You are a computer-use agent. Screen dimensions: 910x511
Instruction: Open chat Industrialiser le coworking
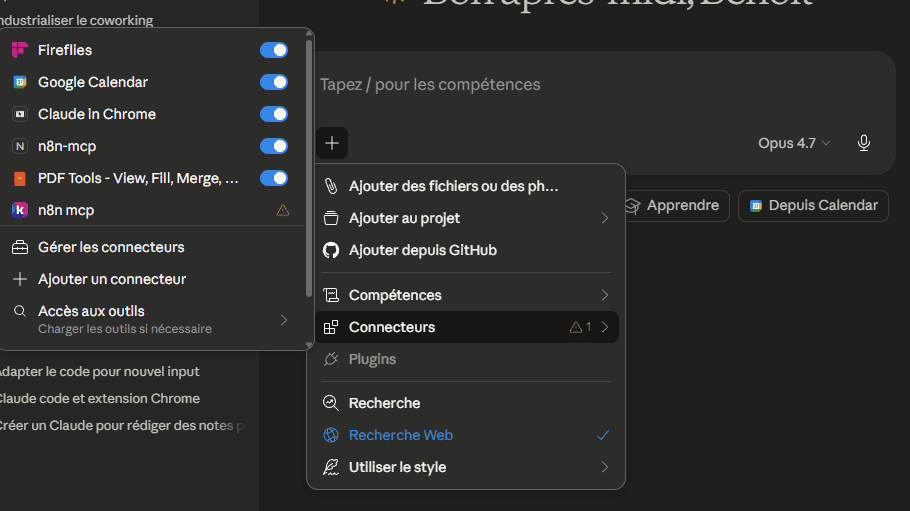[77, 20]
